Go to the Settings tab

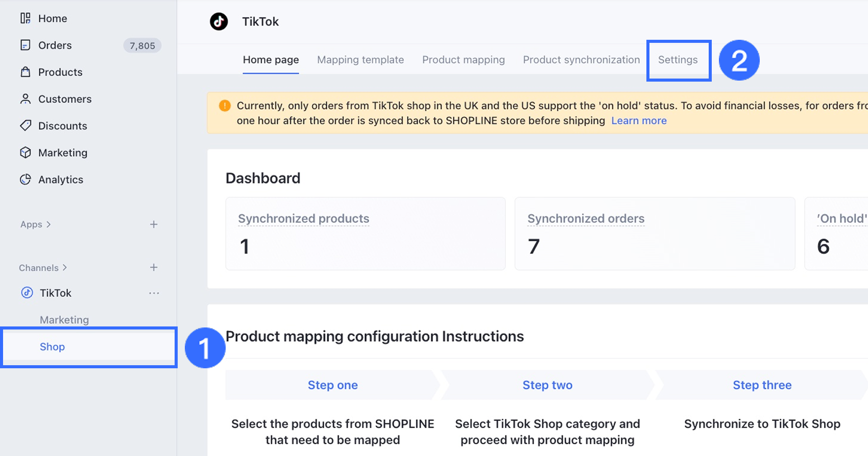point(678,60)
